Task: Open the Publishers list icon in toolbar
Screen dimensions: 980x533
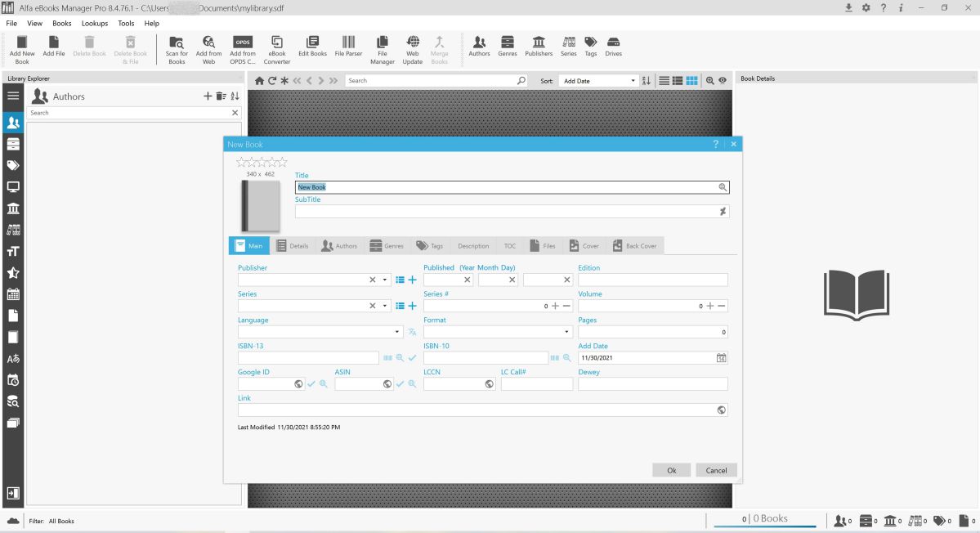Action: 539,42
